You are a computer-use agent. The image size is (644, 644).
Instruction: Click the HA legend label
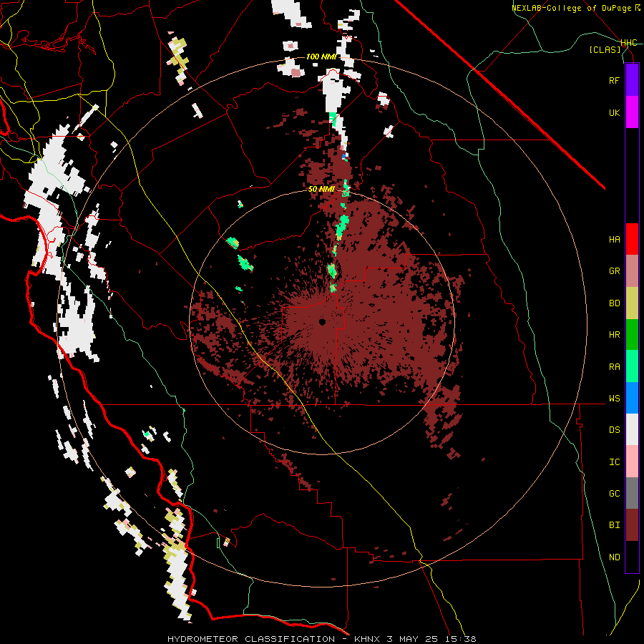(614, 240)
